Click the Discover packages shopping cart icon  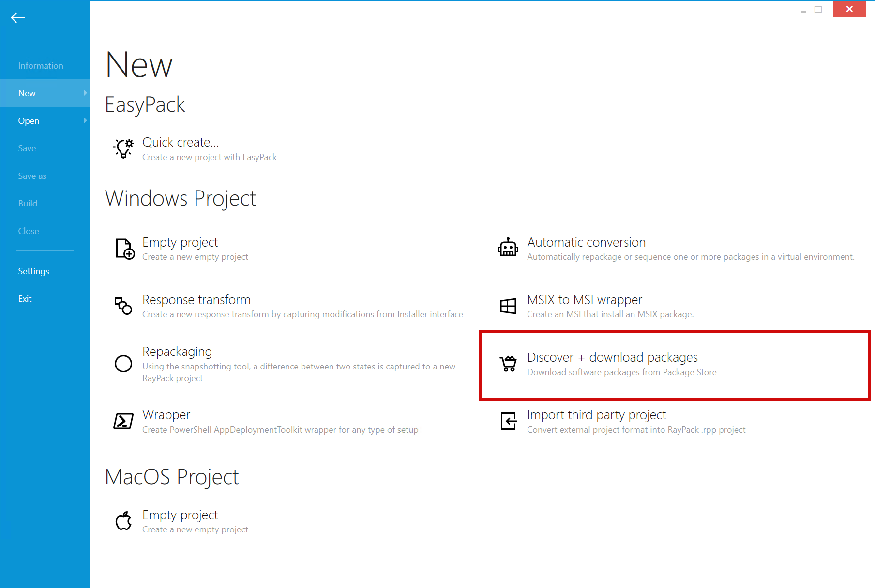pos(508,364)
